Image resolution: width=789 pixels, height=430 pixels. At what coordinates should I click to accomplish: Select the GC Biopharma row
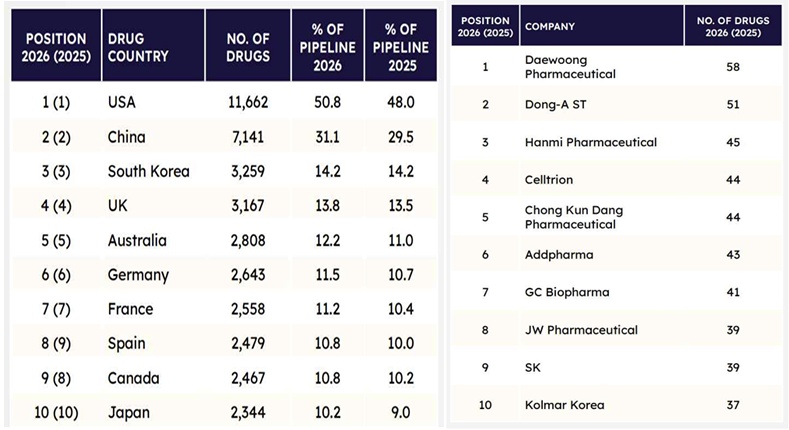566,292
